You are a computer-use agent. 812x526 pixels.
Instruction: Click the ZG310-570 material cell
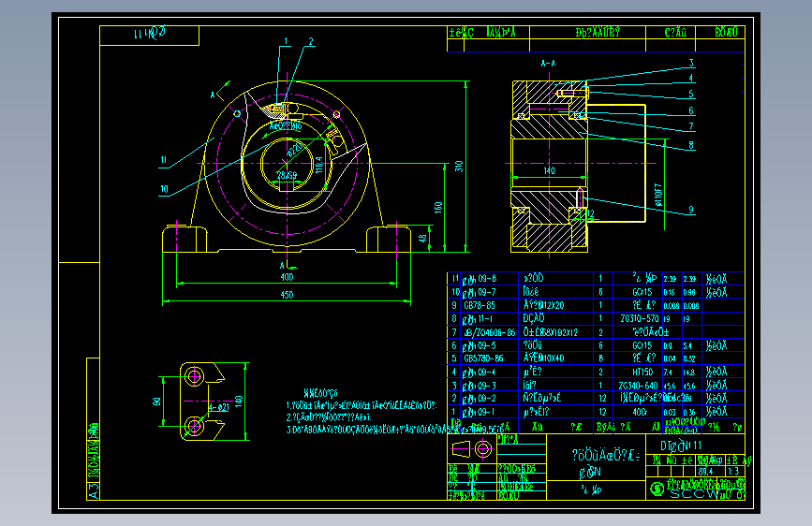pos(640,318)
